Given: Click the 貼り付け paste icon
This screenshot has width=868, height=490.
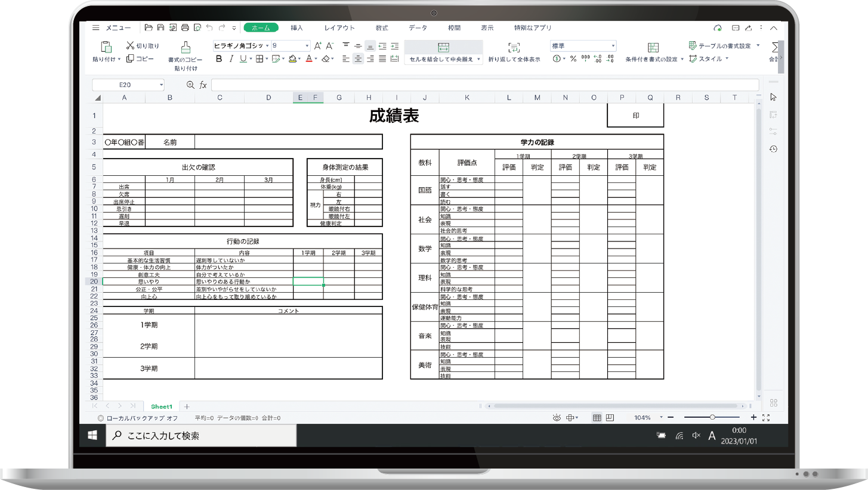Looking at the screenshot, I should click(107, 47).
